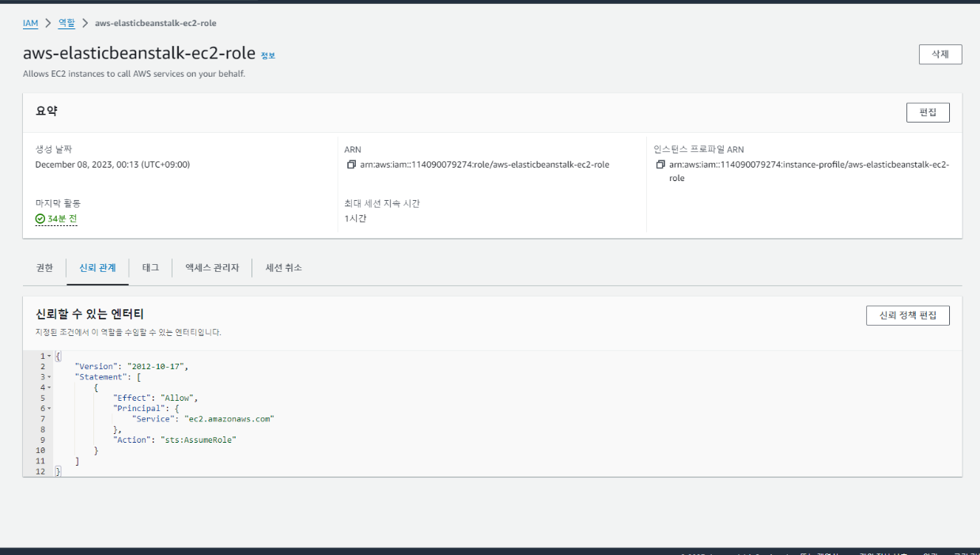Image resolution: width=980 pixels, height=555 pixels.
Task: Open the 정보 link beside role name
Action: point(268,55)
